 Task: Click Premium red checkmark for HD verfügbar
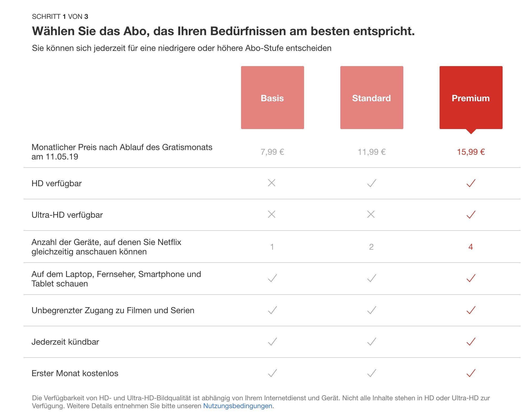(471, 183)
